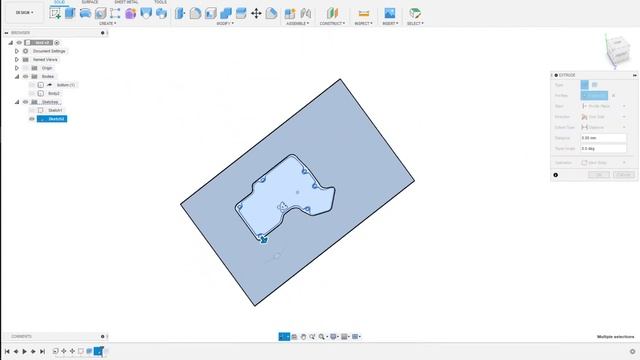Open the Operation dropdown in Extrude
The height and width of the screenshot is (360, 640).
pyautogui.click(x=604, y=162)
